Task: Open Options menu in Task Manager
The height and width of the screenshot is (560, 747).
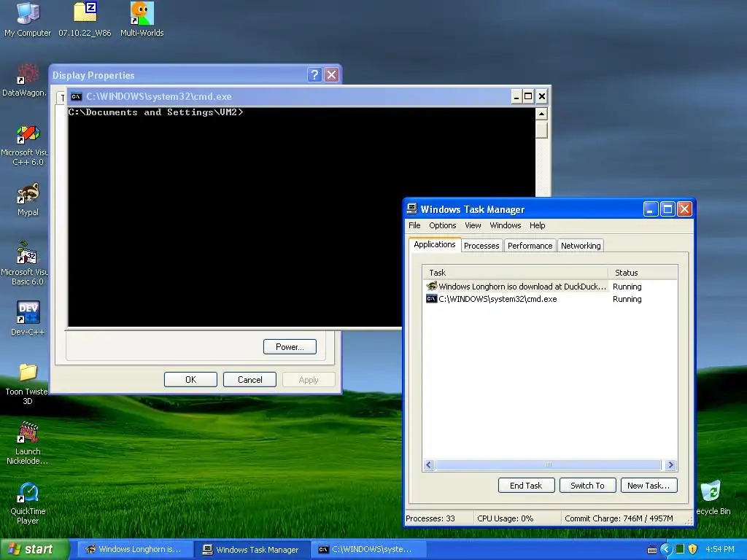Action: (443, 225)
